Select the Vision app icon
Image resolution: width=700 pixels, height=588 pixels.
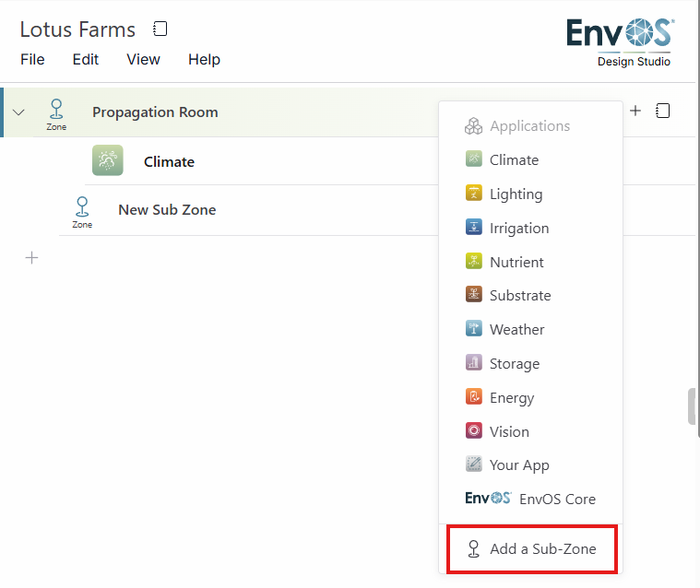(474, 430)
